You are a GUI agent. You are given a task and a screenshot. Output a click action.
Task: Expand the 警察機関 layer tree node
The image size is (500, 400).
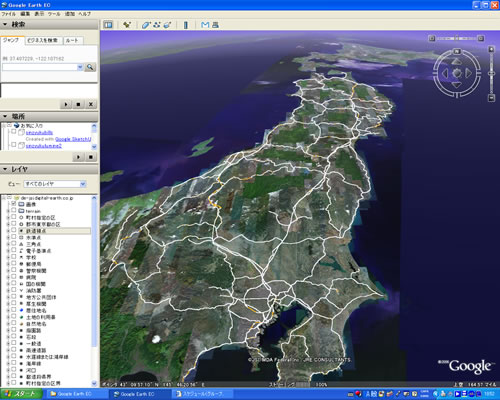(x=8, y=271)
